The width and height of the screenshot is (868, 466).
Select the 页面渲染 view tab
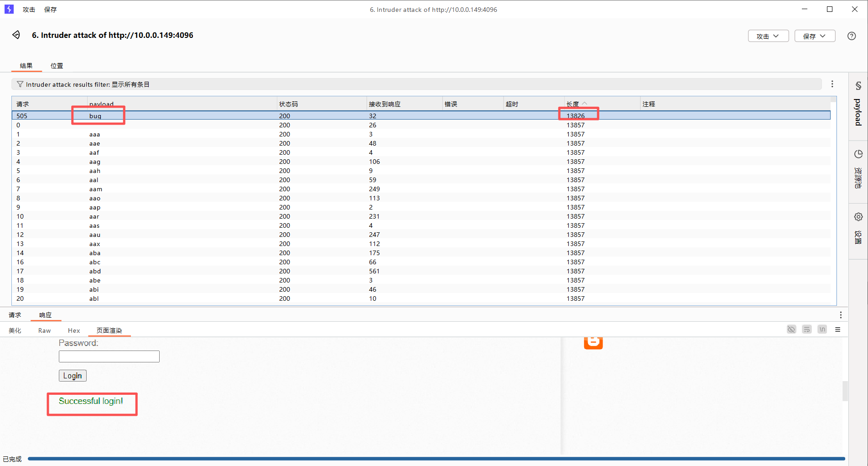click(x=109, y=330)
